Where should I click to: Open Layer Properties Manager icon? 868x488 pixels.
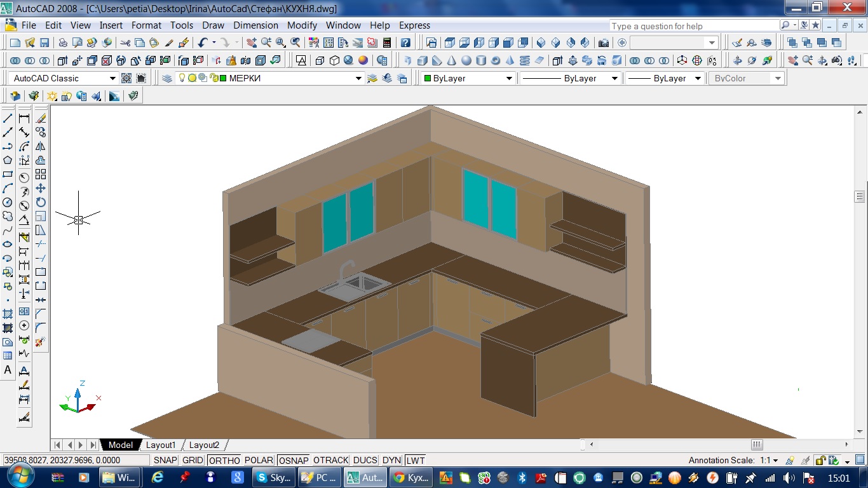[166, 78]
